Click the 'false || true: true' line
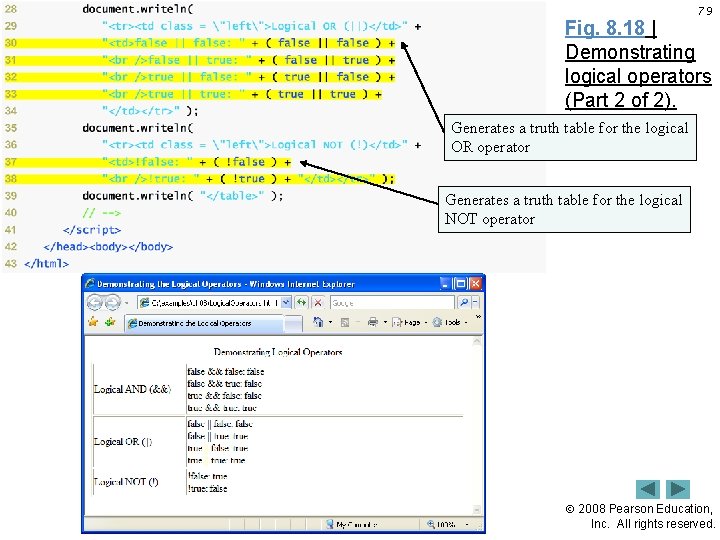The height and width of the screenshot is (540, 720). [x=218, y=436]
